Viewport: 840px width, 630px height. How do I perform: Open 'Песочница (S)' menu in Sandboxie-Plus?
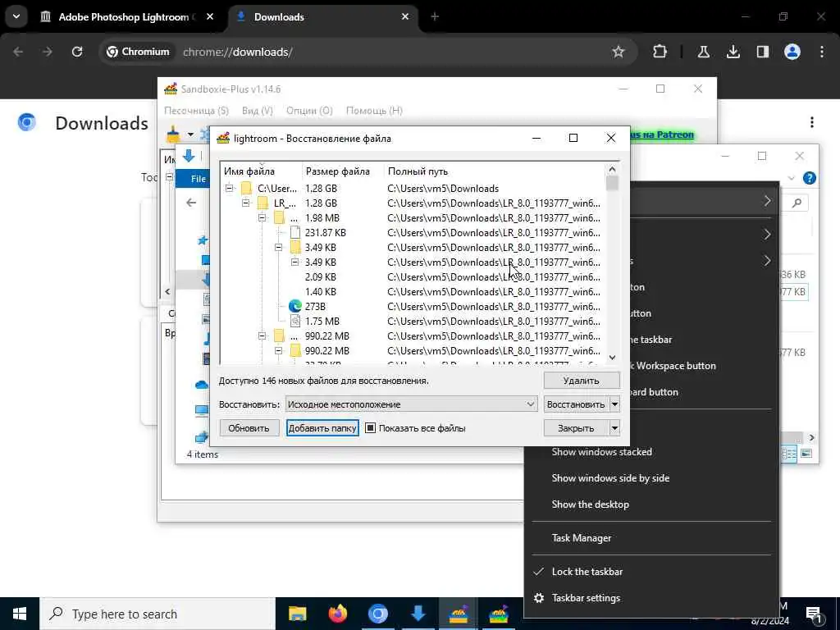point(197,111)
